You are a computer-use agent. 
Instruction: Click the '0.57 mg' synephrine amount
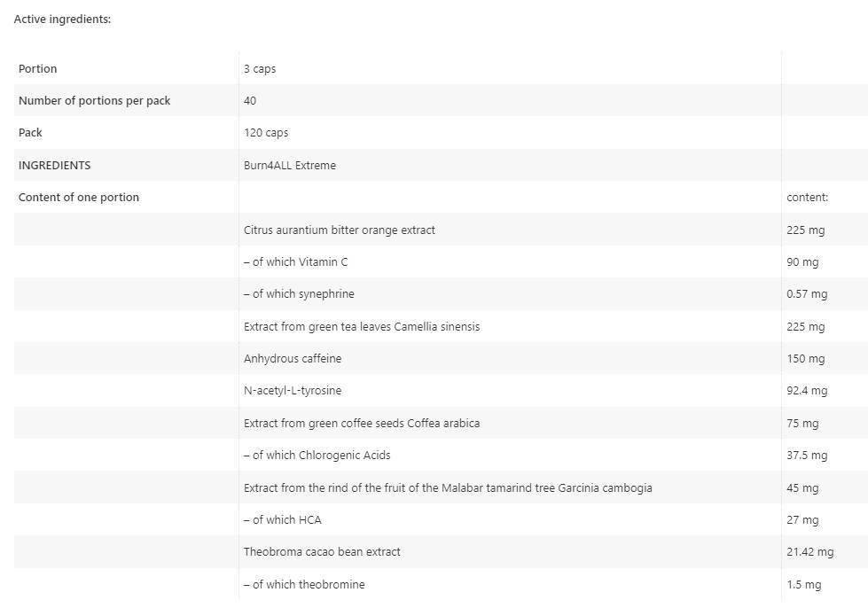[x=807, y=294]
